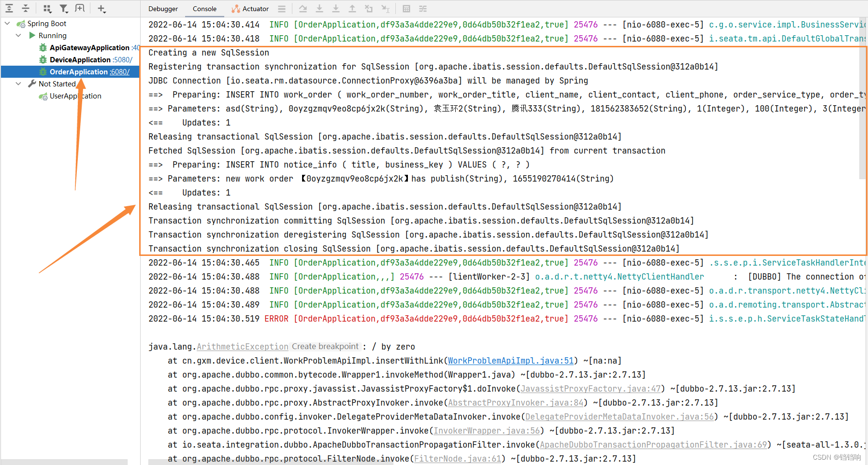Click the 'Creating a new SqlSession' log line
This screenshot has height=465, width=868.
pos(209,53)
